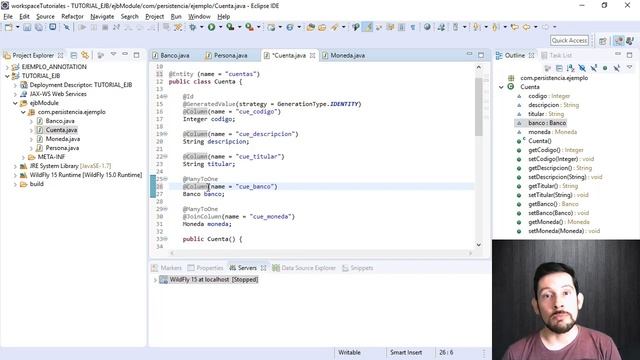Open the Project Explorer view menu triangle
640x360 pixels.
[113, 55]
